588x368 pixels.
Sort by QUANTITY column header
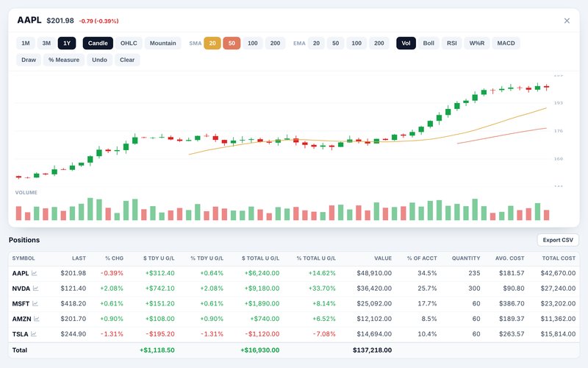466,258
